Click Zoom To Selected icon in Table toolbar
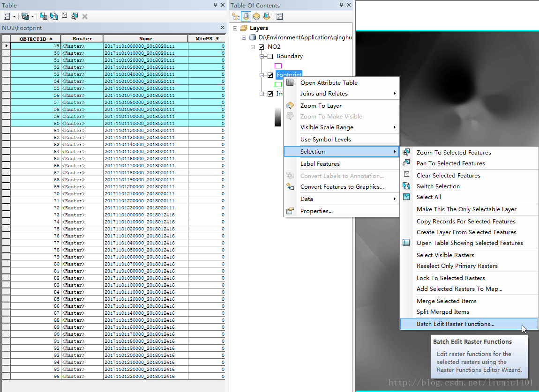The height and width of the screenshot is (392, 539). point(74,16)
